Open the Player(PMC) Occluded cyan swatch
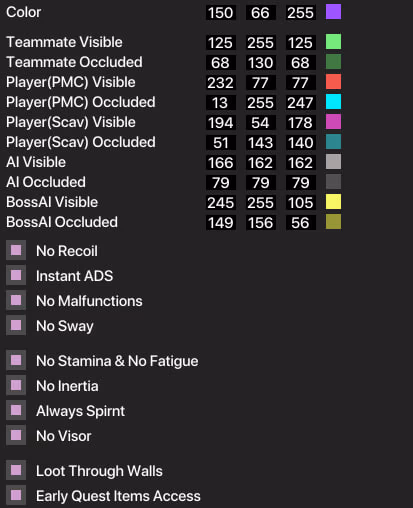The width and height of the screenshot is (413, 508). tap(333, 102)
